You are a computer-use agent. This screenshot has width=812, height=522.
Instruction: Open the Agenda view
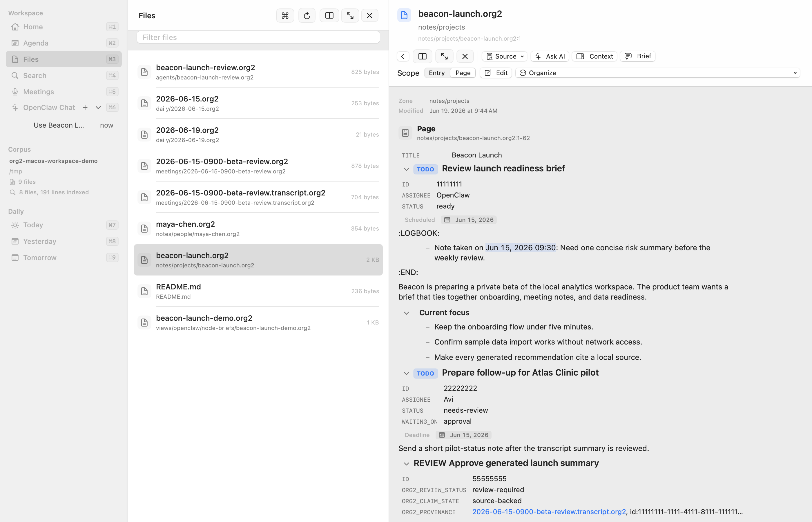[64, 43]
